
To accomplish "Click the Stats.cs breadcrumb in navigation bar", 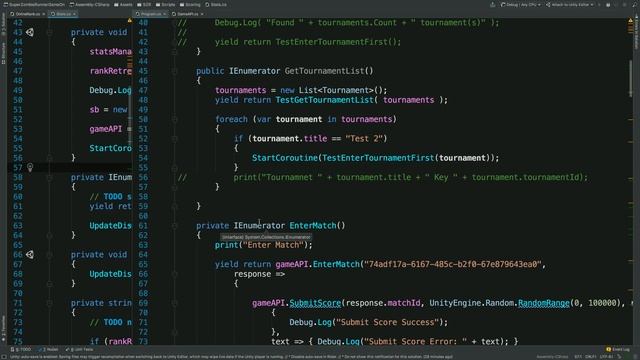I will coord(216,4).
